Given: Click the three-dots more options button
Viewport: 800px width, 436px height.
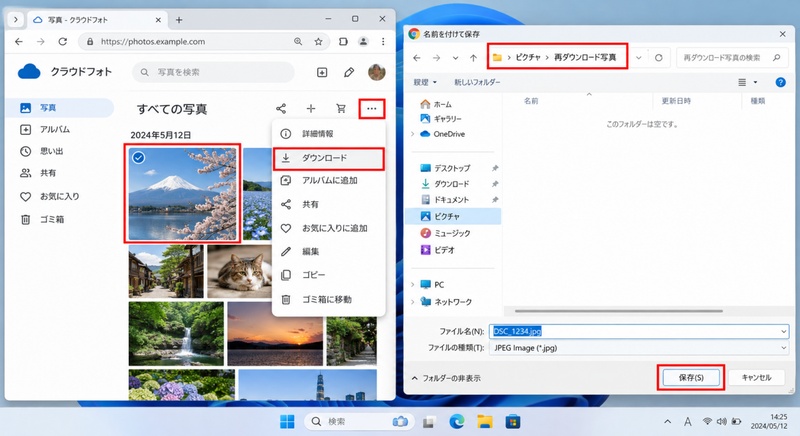Looking at the screenshot, I should point(371,109).
